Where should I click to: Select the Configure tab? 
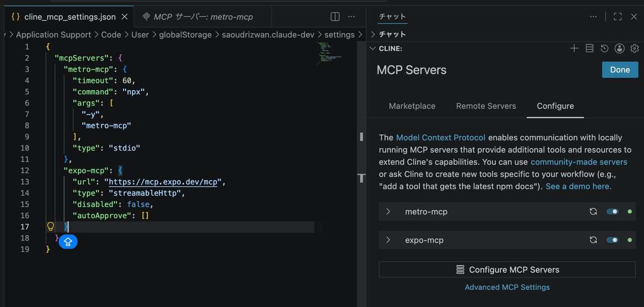coord(555,106)
